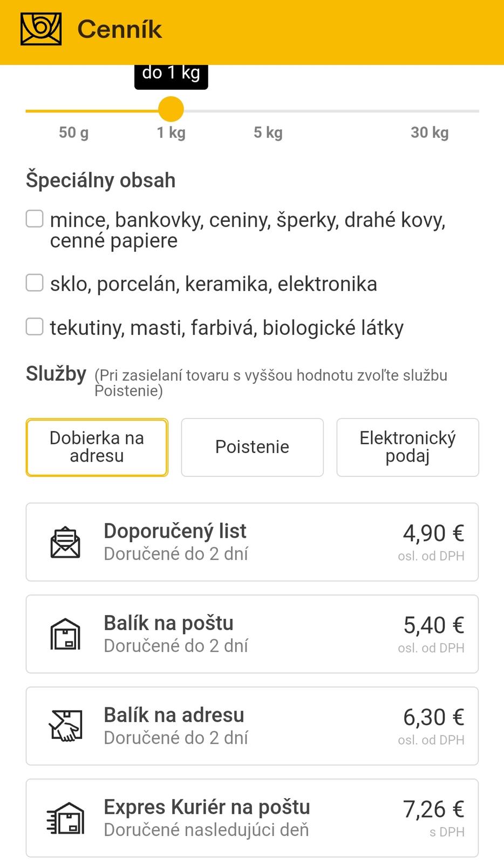Screen dimensions: 504x864
Task: Check the mince, bankovky, ceniny checkbox
Action: [35, 219]
